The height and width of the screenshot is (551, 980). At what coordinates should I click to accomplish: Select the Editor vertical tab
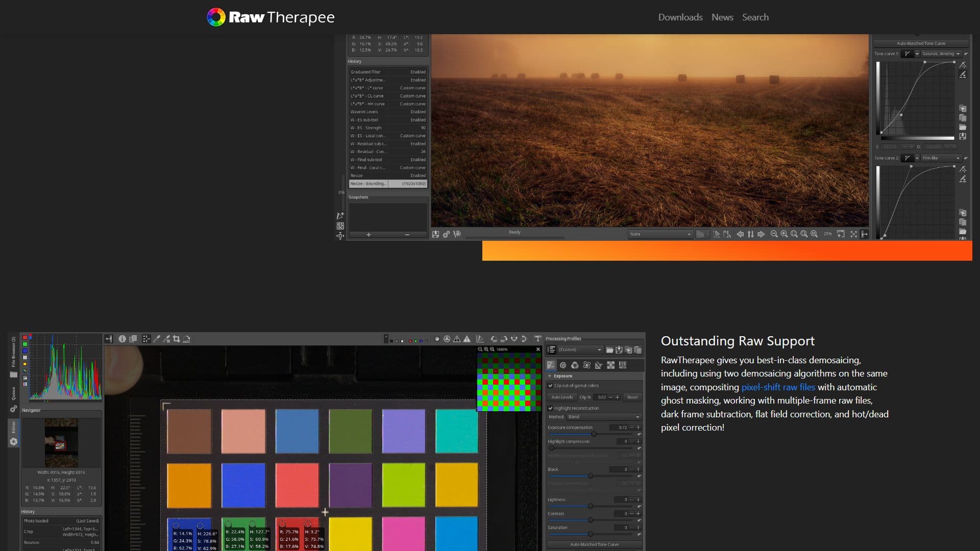pos(13,432)
